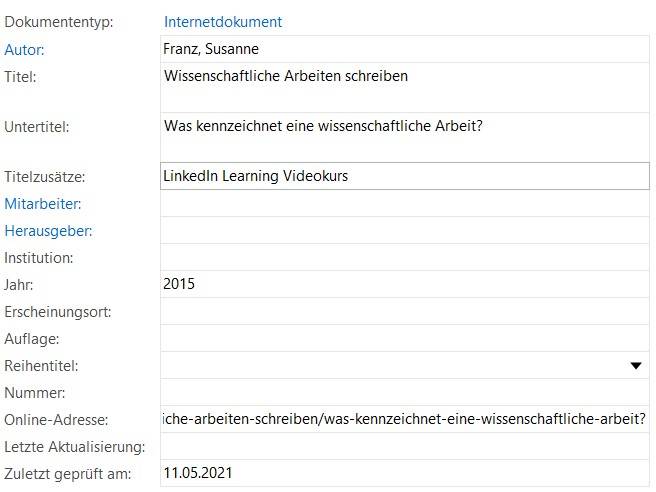Click the Mitarbeiter label link

[x=42, y=204]
